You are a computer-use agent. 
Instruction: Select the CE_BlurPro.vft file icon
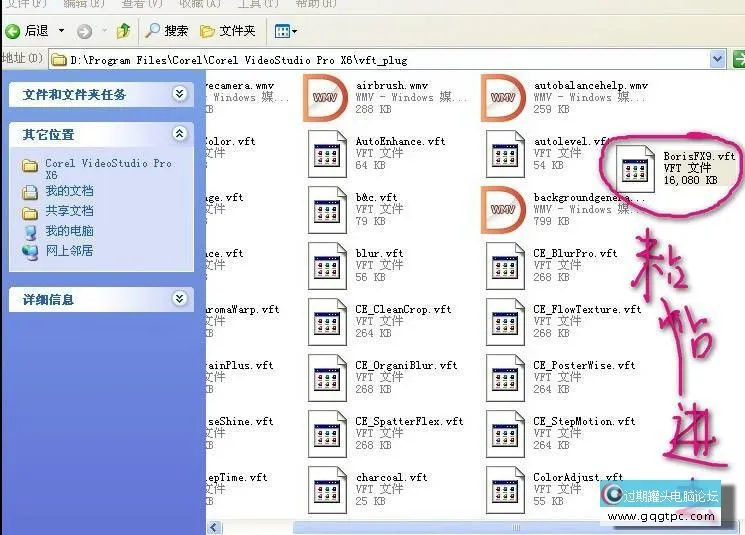tap(505, 266)
